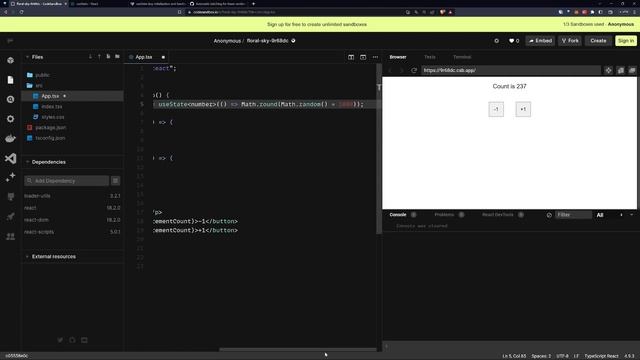Open the console All filter dropdown
This screenshot has width=640, height=360.
click(x=600, y=215)
